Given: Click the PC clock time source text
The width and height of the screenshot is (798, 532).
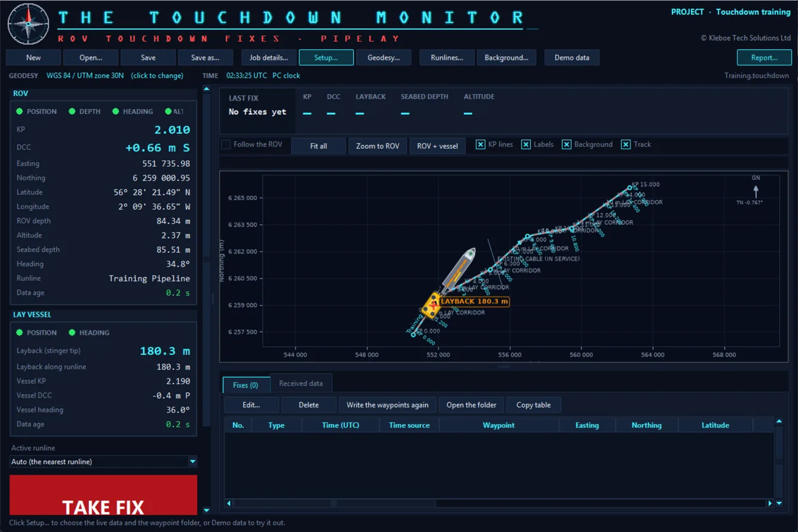Looking at the screenshot, I should tap(286, 75).
